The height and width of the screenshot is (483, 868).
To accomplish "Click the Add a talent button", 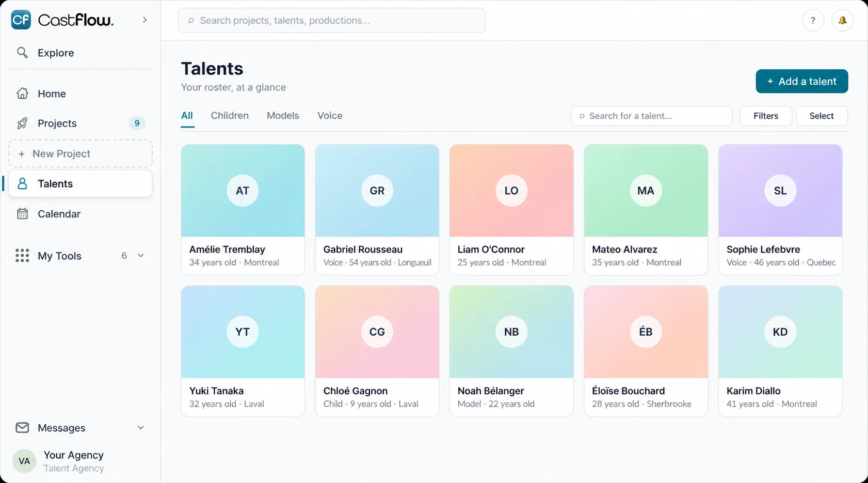I will (x=801, y=81).
